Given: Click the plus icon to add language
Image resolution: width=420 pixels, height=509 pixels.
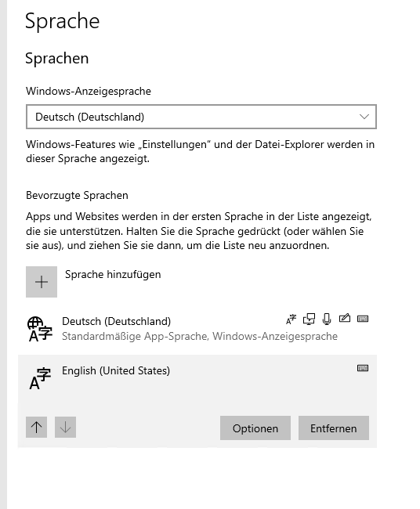Looking at the screenshot, I should point(42,282).
